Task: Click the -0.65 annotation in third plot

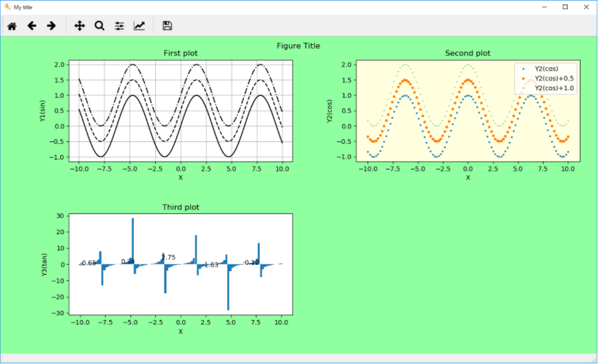Action: coord(88,263)
